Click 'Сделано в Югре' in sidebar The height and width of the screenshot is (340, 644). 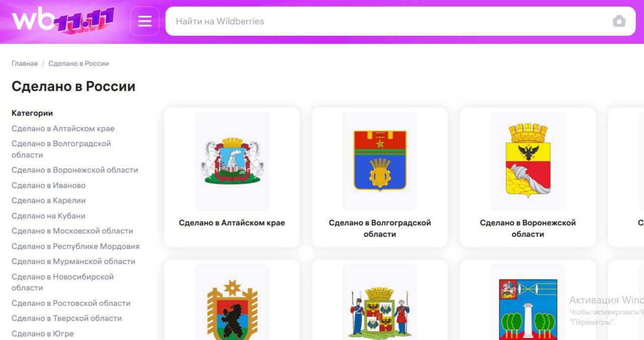click(43, 333)
